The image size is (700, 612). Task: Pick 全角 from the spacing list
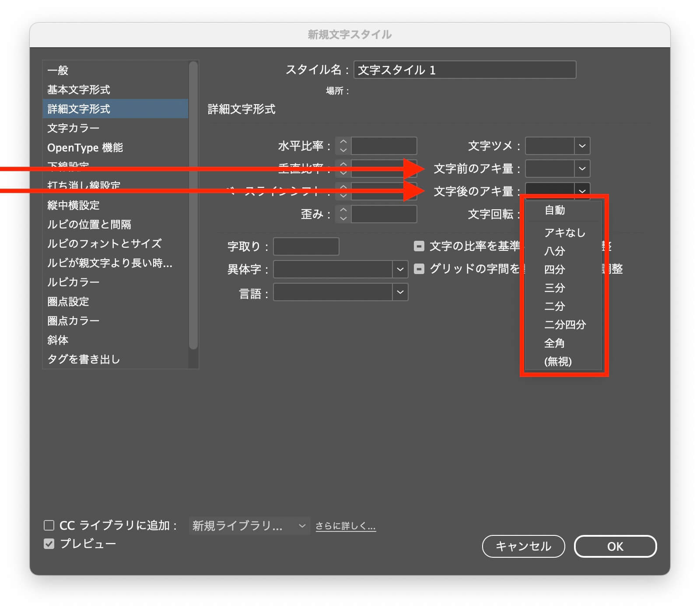555,343
